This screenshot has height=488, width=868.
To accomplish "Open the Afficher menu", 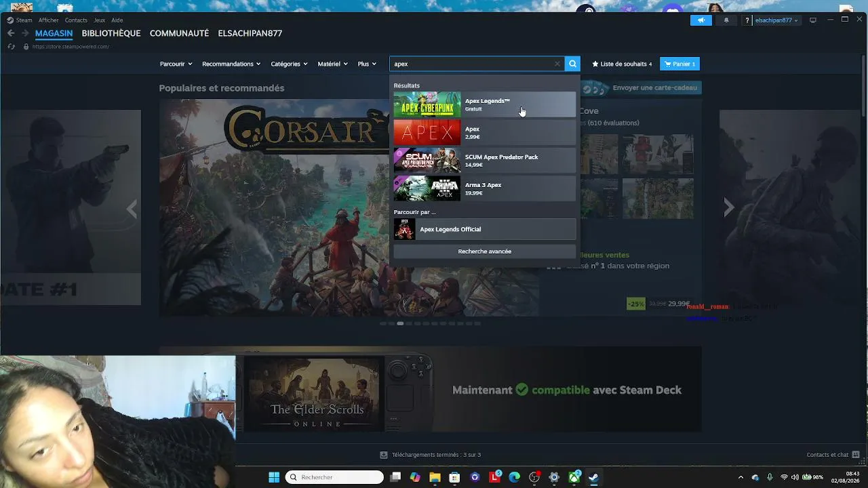I will click(49, 20).
